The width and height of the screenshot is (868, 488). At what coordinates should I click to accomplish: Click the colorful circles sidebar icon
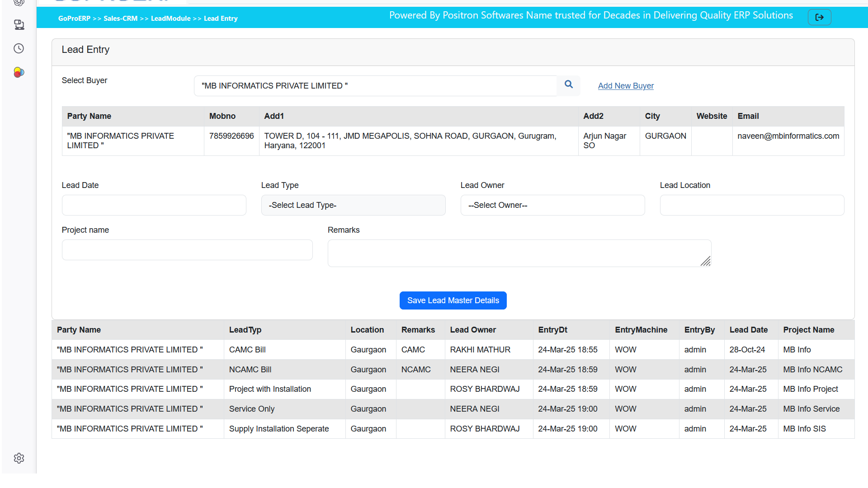point(19,72)
